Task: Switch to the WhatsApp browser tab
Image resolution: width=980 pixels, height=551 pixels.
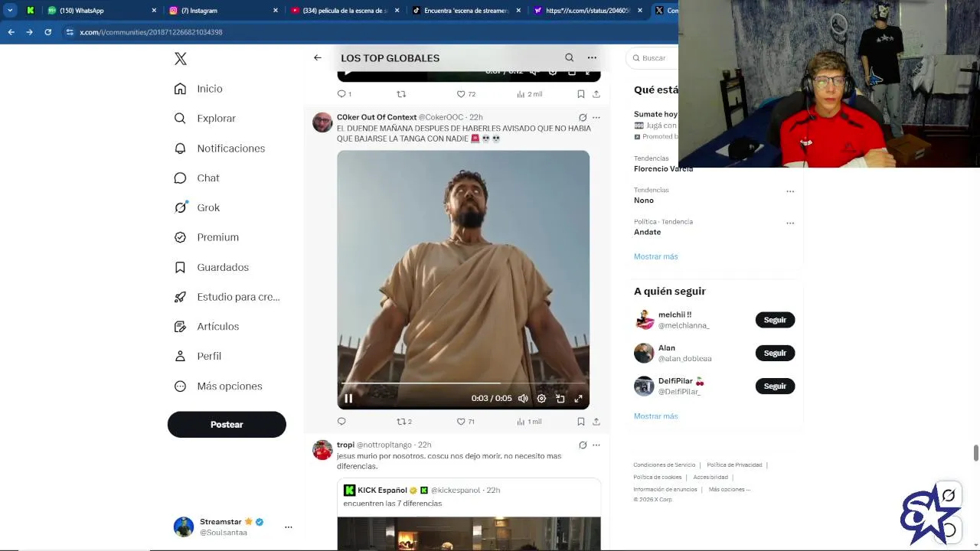Action: (102, 11)
